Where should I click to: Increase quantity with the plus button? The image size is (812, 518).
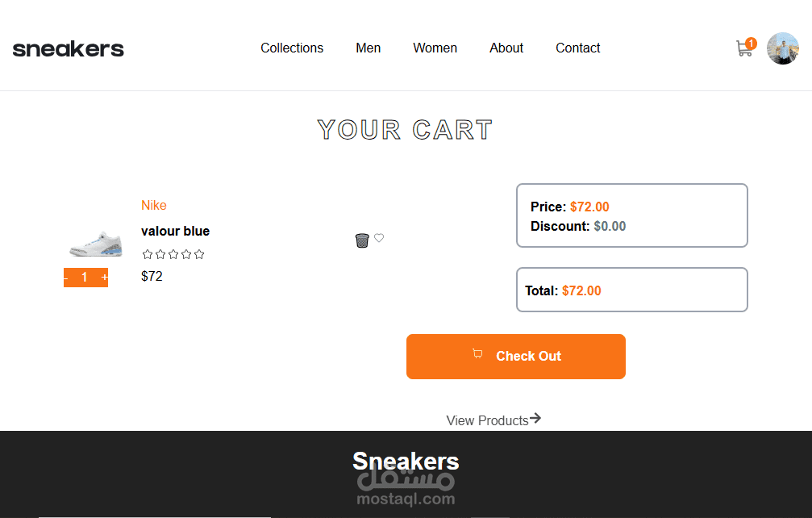click(x=104, y=278)
